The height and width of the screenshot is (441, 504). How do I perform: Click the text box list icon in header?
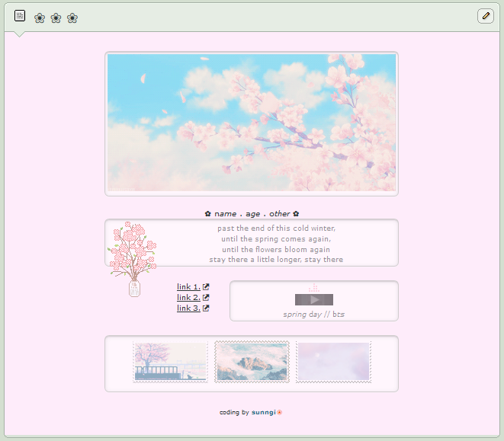point(20,16)
